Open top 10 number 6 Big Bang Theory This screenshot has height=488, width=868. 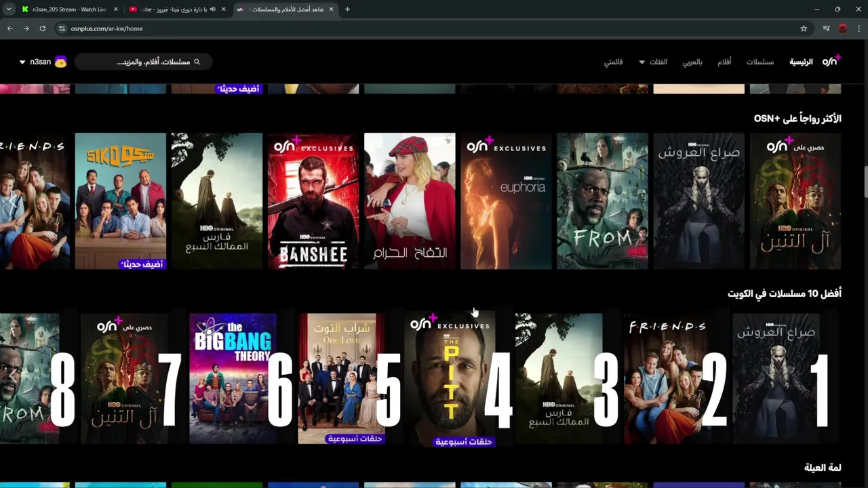click(x=241, y=378)
